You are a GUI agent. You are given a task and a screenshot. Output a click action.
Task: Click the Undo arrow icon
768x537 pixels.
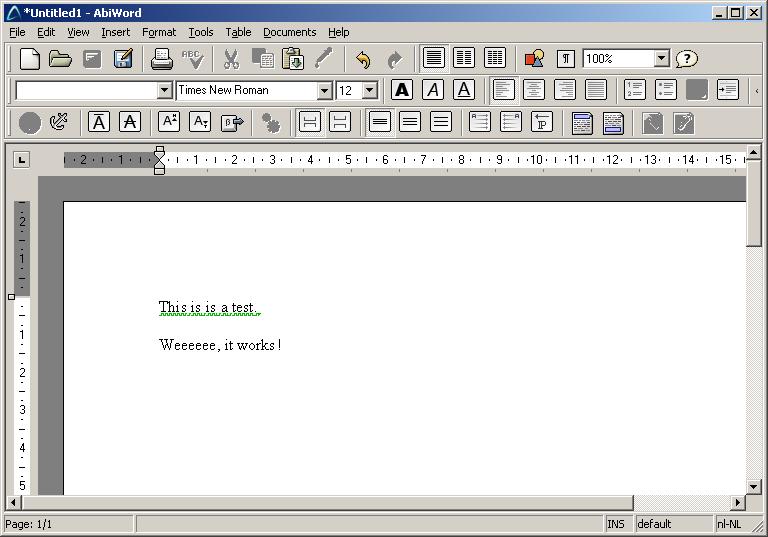click(x=363, y=59)
